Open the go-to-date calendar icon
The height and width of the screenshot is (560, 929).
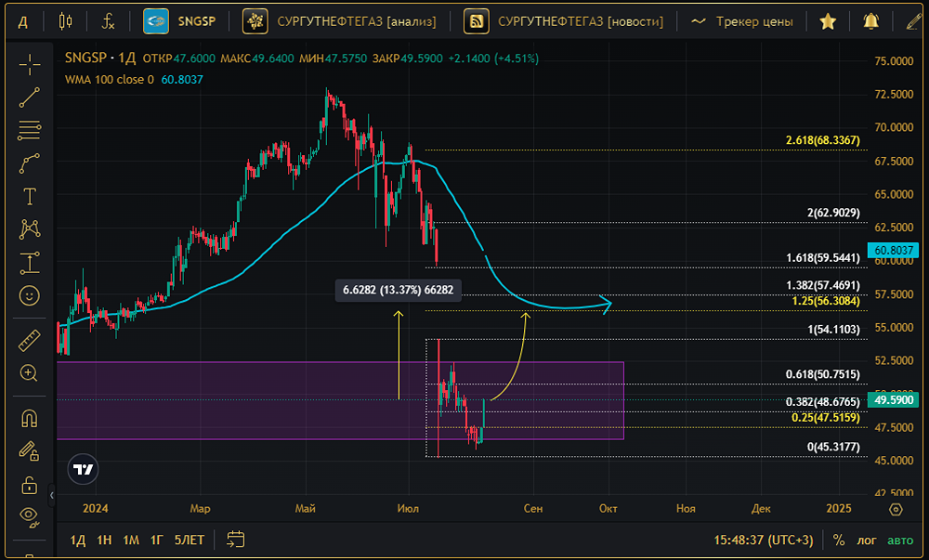(236, 540)
